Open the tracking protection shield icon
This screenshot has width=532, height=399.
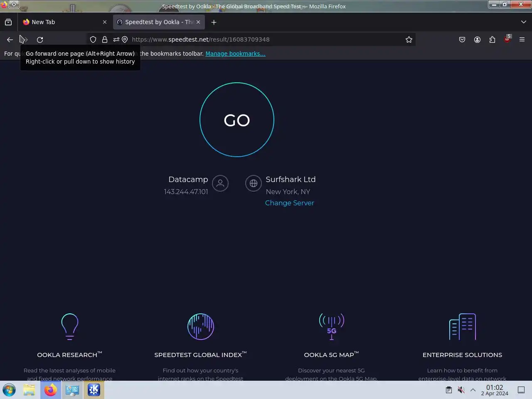pos(93,39)
